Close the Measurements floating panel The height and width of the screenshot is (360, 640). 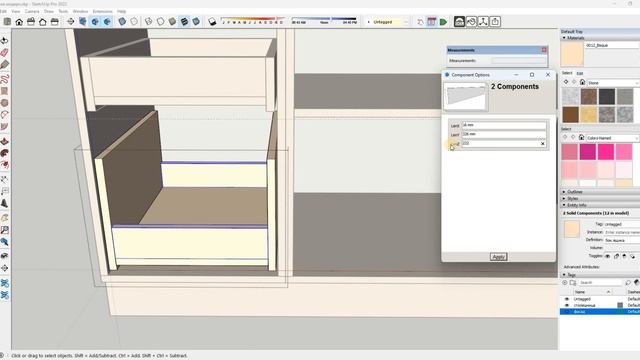(544, 50)
